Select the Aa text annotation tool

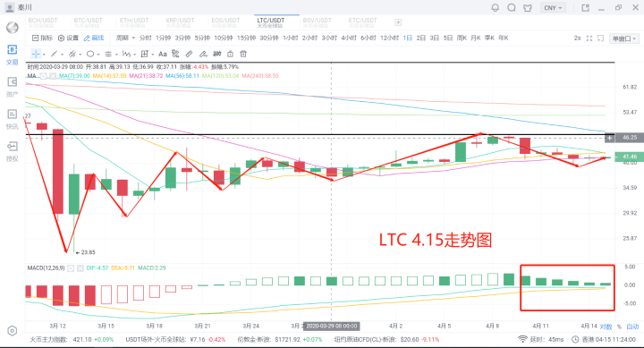[163, 54]
